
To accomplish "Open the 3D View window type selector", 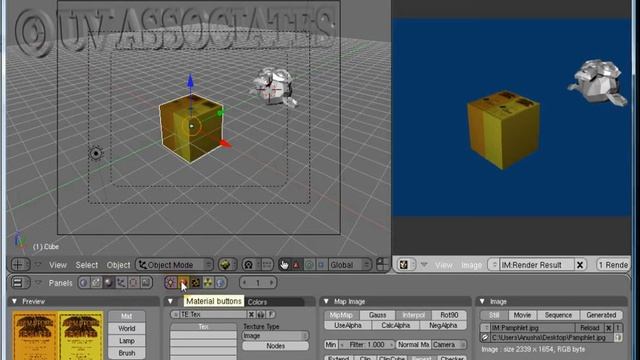I will (20, 264).
